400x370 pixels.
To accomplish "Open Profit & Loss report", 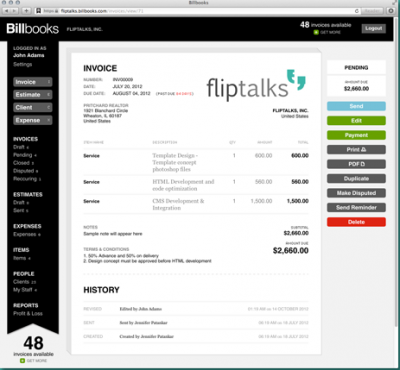I will [x=28, y=313].
